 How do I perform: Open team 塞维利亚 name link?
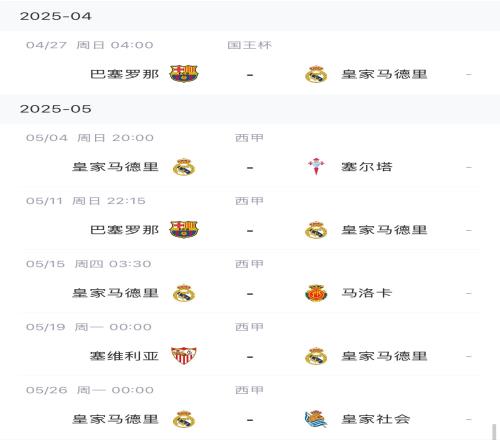pyautogui.click(x=124, y=356)
